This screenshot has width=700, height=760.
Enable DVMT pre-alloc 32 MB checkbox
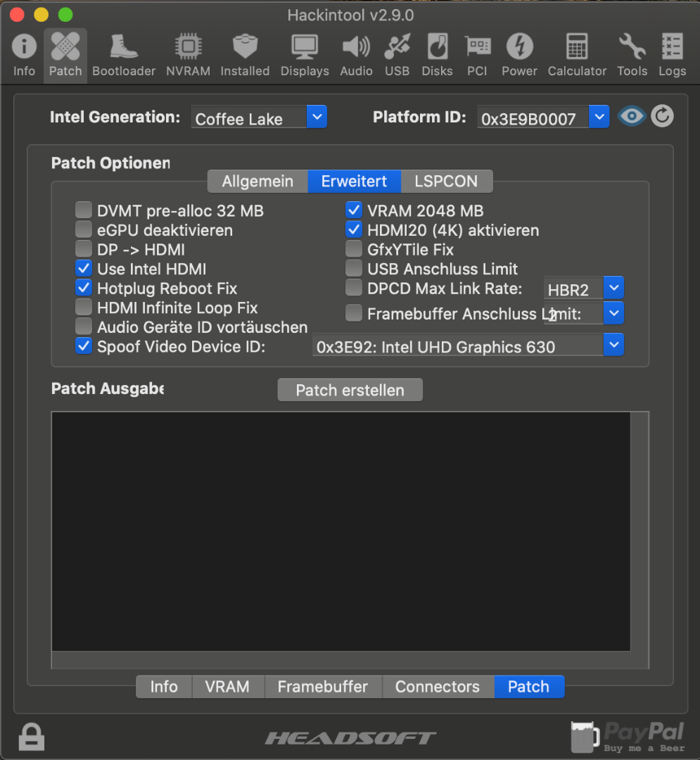pos(83,210)
